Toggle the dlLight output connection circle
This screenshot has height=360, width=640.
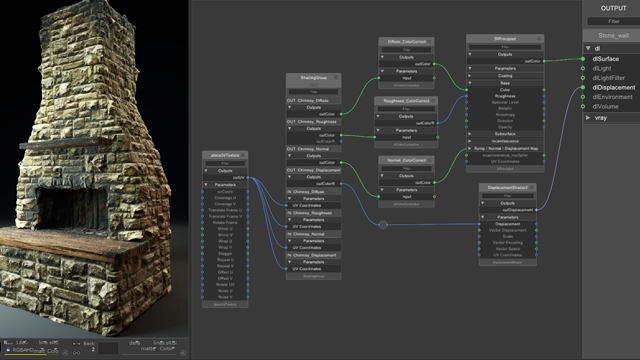[x=583, y=69]
